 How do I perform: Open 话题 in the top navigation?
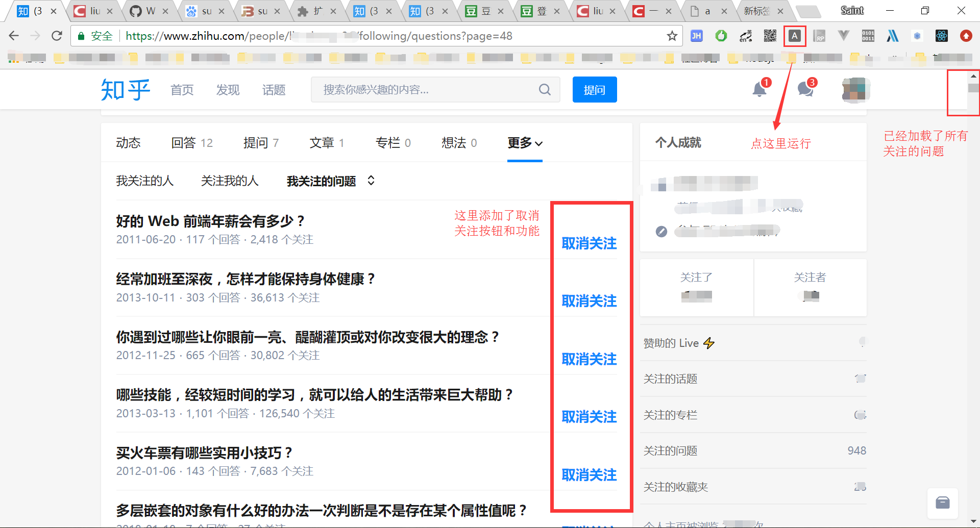(274, 90)
